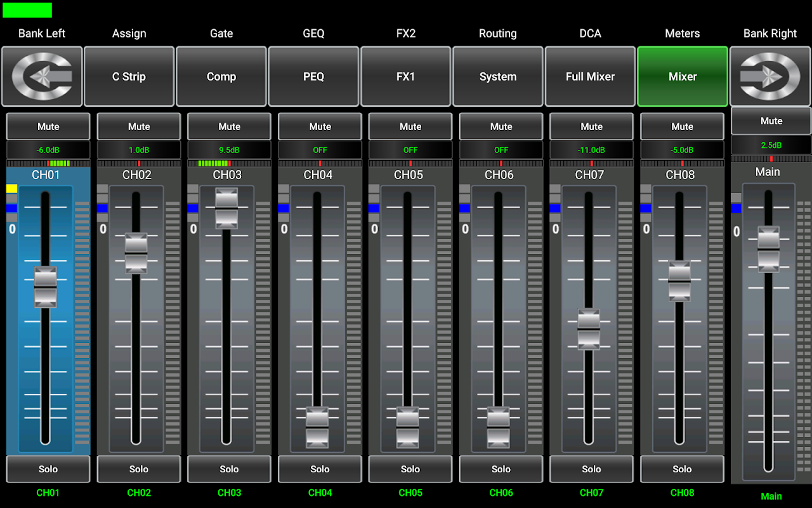Screen dimensions: 812x508
Task: Click the blue indicator square on CH02
Action: pyautogui.click(x=103, y=208)
